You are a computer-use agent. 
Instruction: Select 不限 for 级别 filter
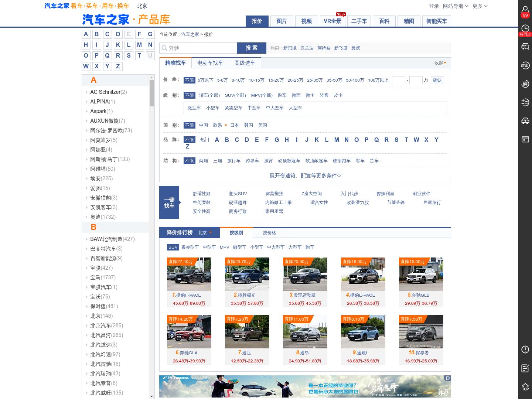click(x=190, y=95)
